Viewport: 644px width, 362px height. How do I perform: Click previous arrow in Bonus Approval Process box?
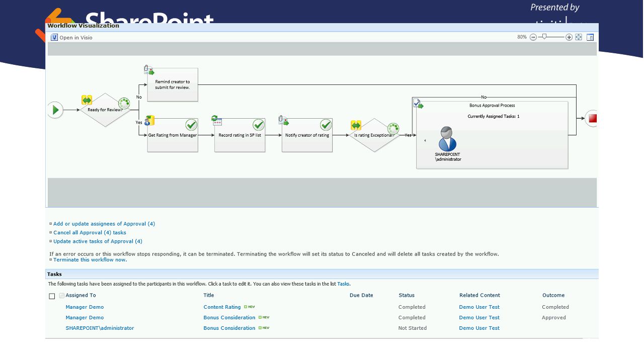(x=425, y=140)
